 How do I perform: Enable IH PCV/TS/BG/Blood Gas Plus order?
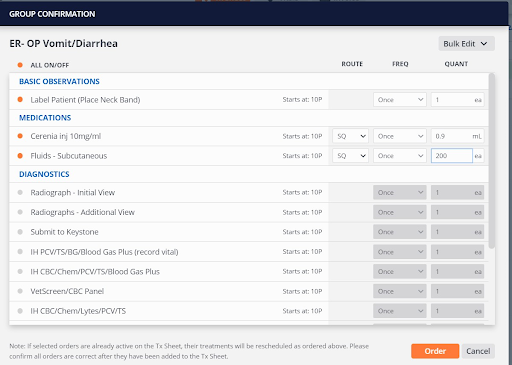click(20, 252)
